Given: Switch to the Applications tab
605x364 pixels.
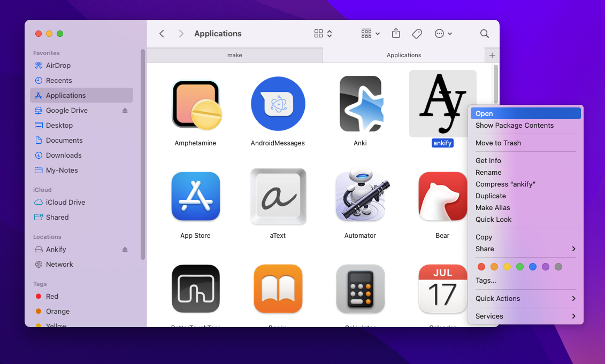Looking at the screenshot, I should click(x=403, y=55).
